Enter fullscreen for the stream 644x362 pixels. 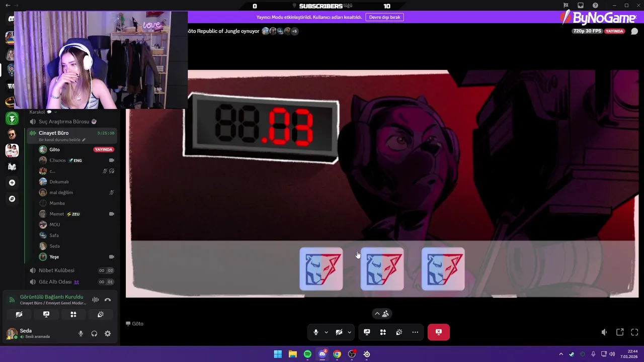pos(634,332)
